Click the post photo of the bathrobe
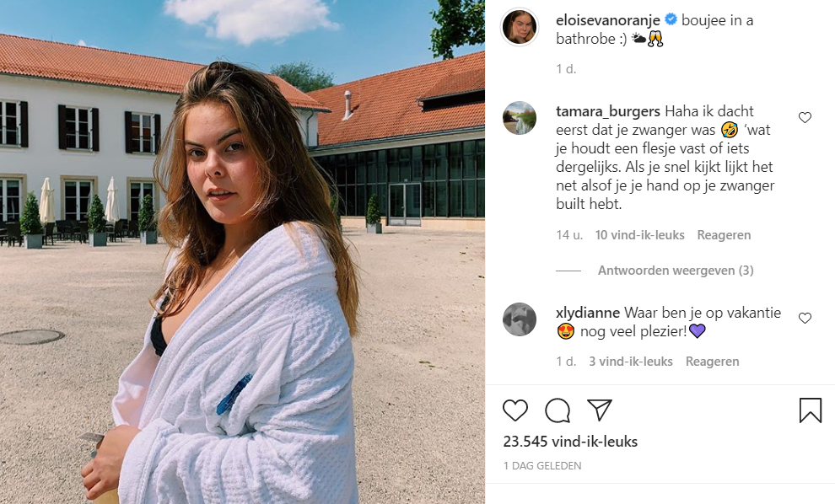835x504 pixels. tap(242, 252)
